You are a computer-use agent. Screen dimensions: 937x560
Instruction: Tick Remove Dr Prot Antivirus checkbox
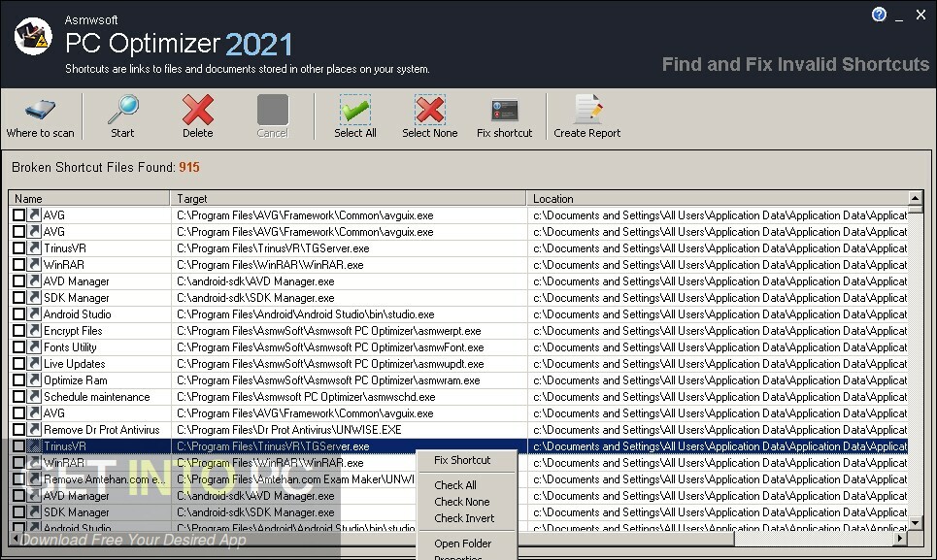(x=19, y=430)
